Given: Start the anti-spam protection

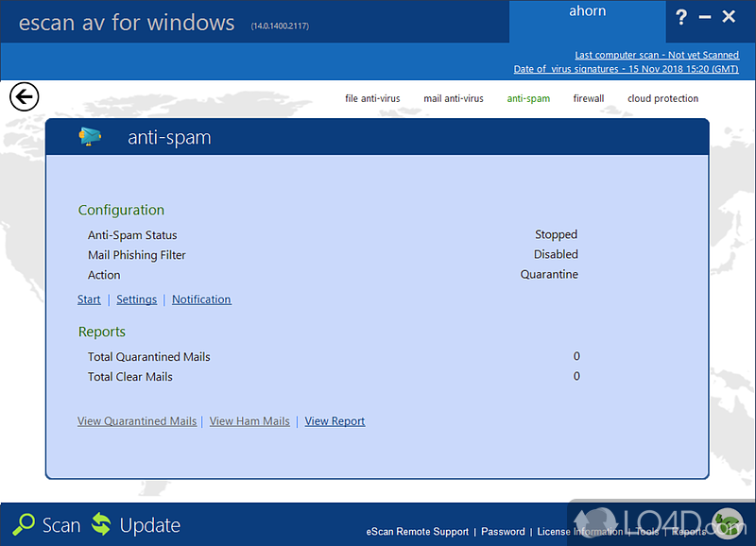Looking at the screenshot, I should point(89,299).
